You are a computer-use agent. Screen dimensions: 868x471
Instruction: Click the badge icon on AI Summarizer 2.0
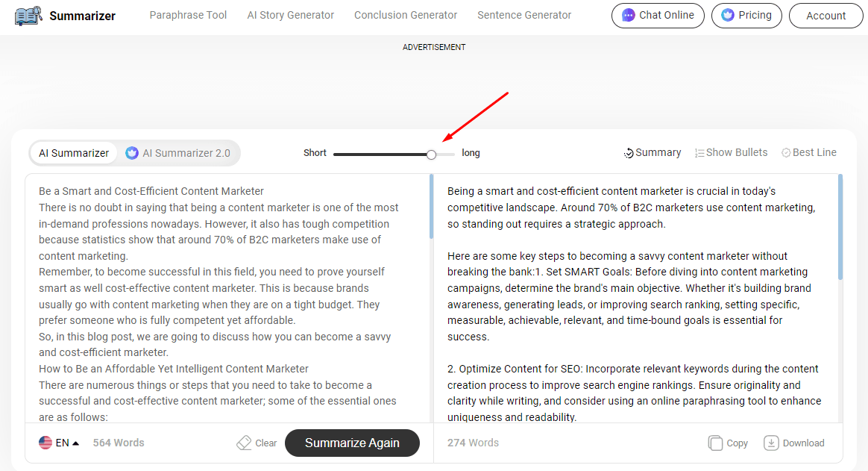pos(131,152)
